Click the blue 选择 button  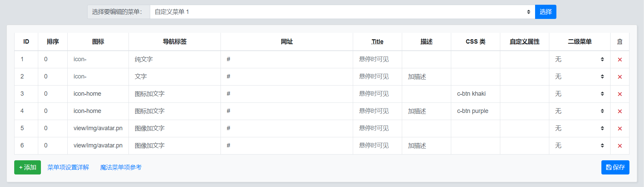point(546,12)
